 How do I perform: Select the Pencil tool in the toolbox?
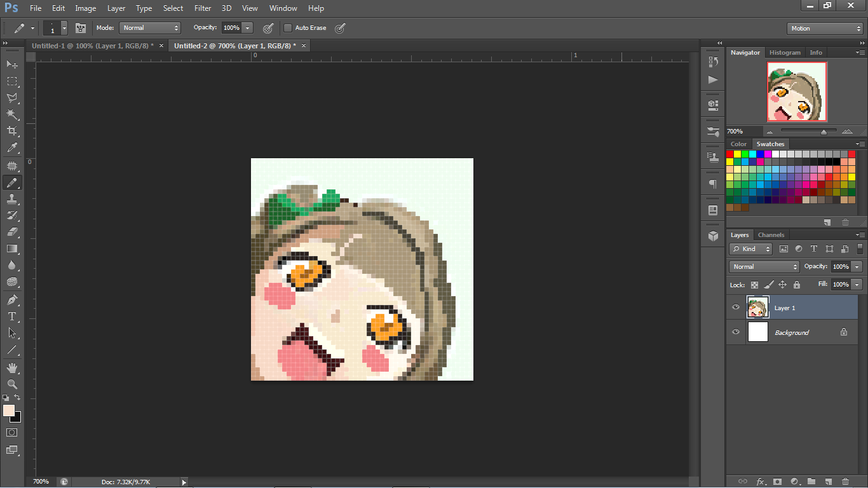tap(12, 182)
